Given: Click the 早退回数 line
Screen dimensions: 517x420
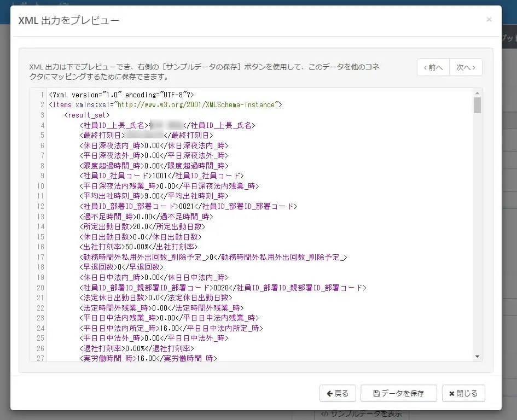Looking at the screenshot, I should (x=121, y=267).
